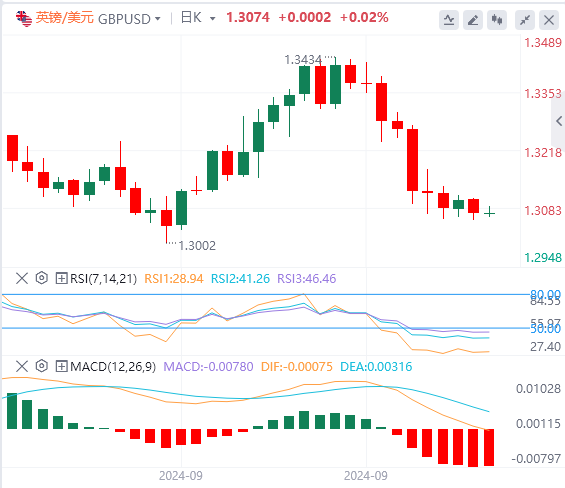
Task: Click the RSI2:41.26 value
Action: (240, 279)
